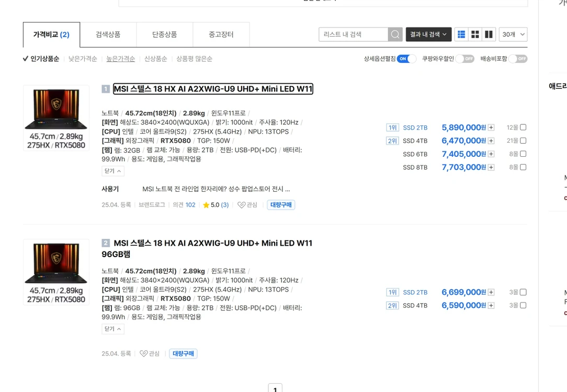Image resolution: width=567 pixels, height=392 pixels.
Task: Check the box for SSD 6TB row
Action: coord(523,154)
